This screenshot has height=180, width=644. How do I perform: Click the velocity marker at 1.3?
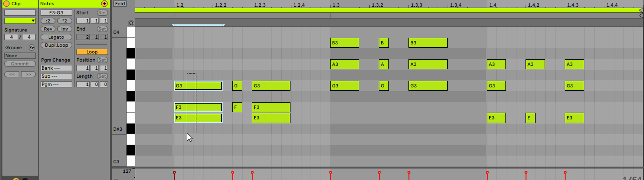331,172
